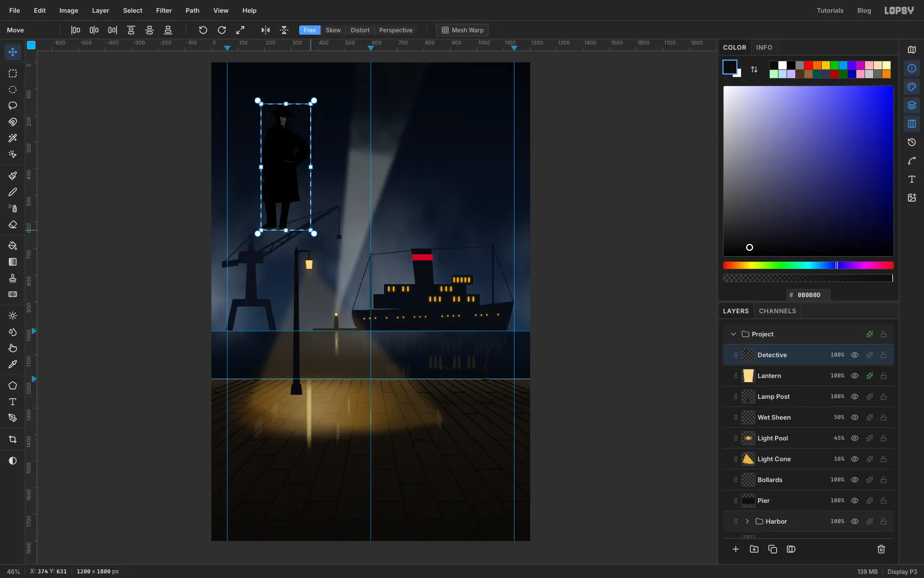This screenshot has width=924, height=578.
Task: Click the Lamp Post layer thumbnail
Action: point(748,397)
